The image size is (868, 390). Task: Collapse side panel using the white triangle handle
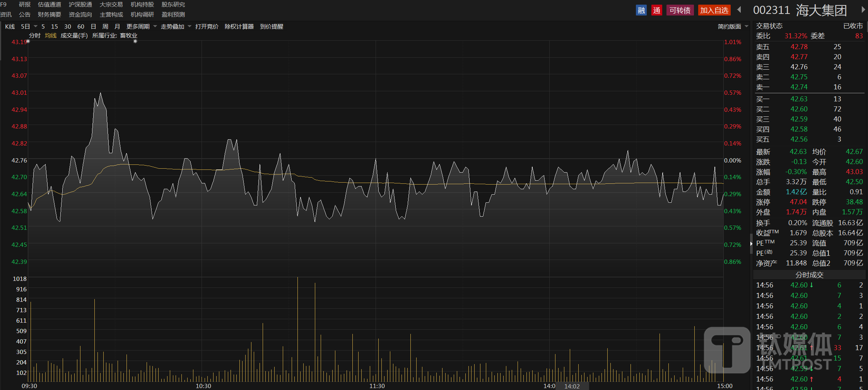751,244
